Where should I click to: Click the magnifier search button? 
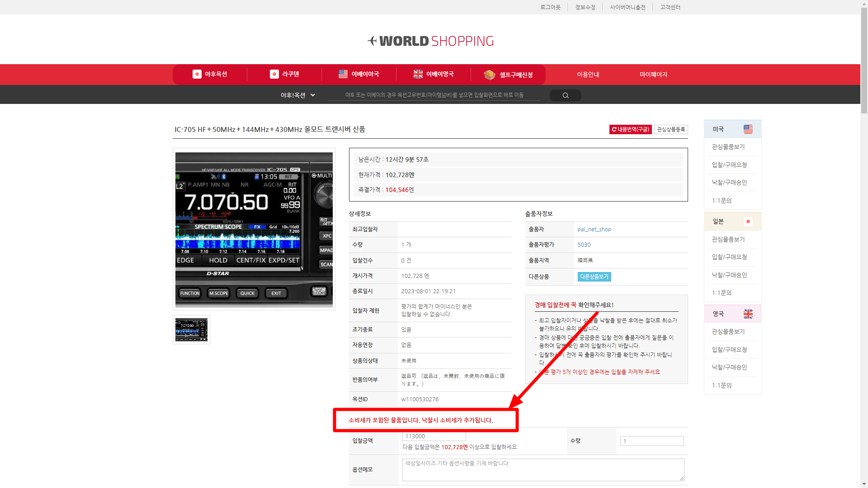pyautogui.click(x=566, y=95)
